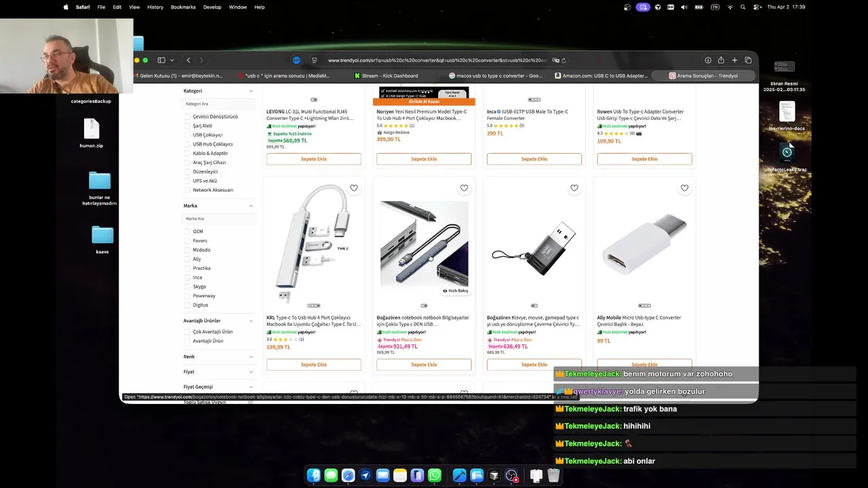Open the Bookmarks menu
868x488 pixels.
[x=183, y=7]
